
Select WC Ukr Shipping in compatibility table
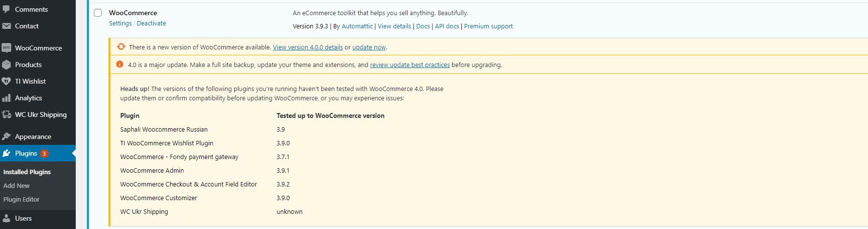(x=144, y=212)
